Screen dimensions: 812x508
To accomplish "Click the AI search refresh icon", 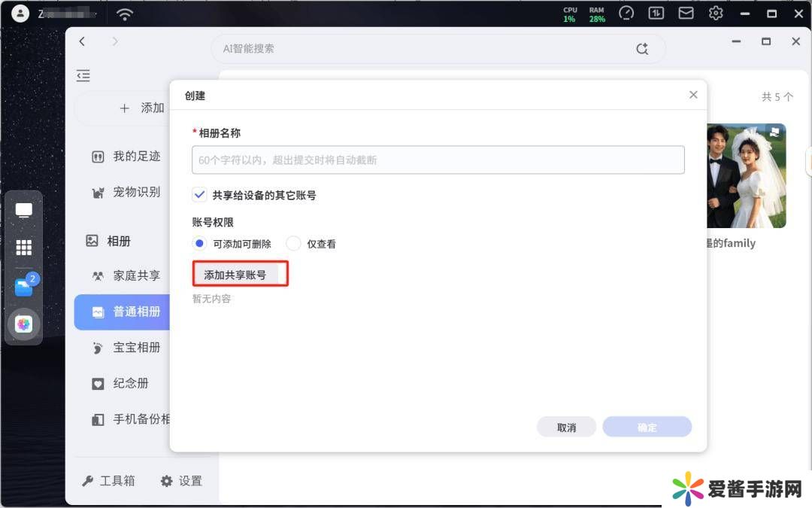I will [x=642, y=49].
